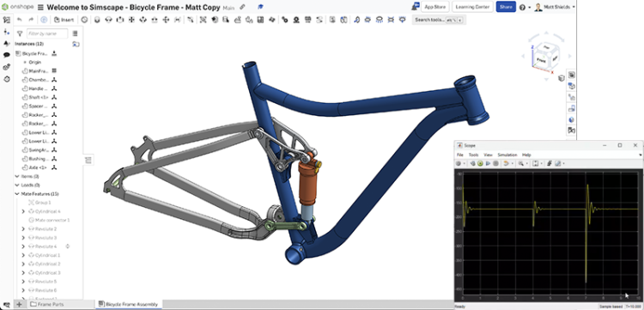
Task: Click the icon right of Instances (12)
Action: point(76,44)
